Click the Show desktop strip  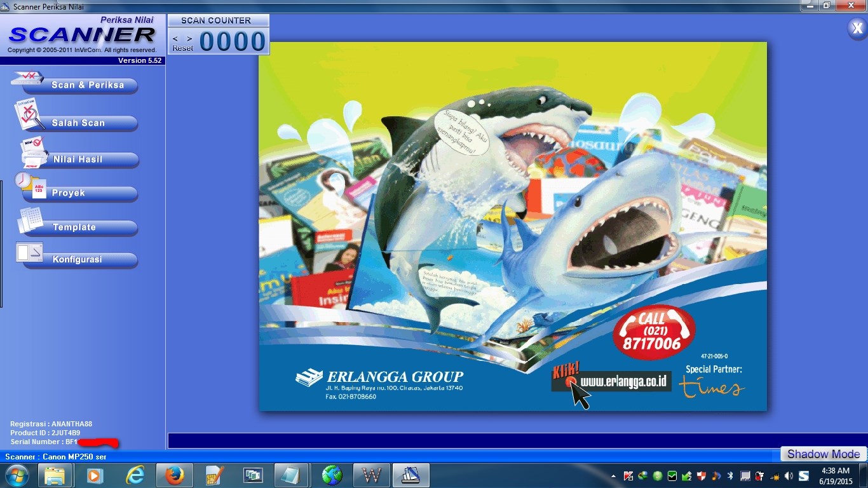click(x=864, y=476)
